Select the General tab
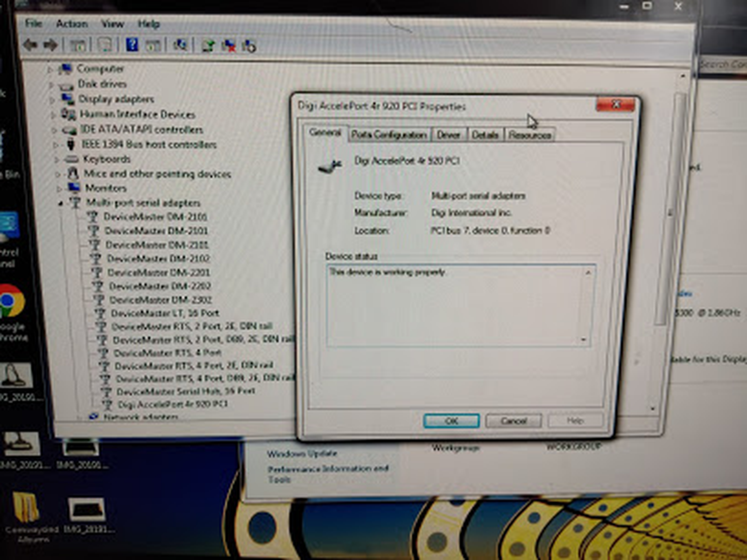 pyautogui.click(x=325, y=133)
